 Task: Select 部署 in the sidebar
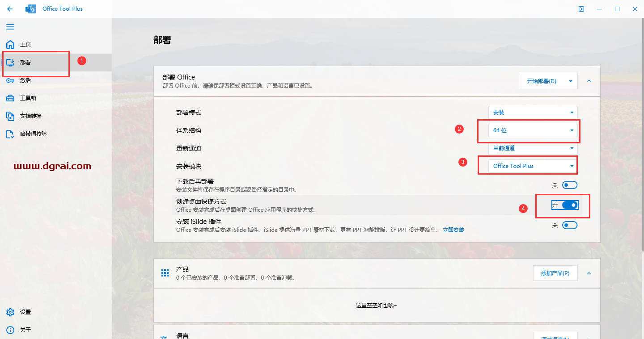click(56, 63)
